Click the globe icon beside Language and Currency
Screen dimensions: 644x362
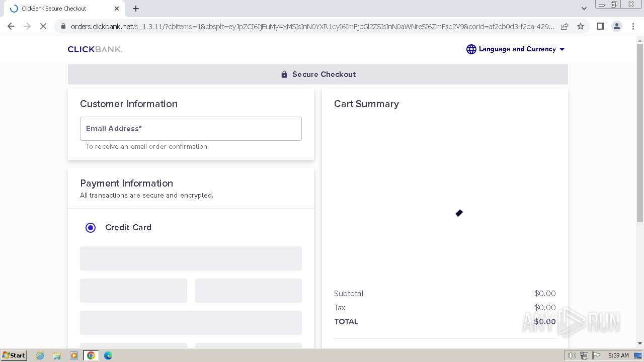pos(471,49)
